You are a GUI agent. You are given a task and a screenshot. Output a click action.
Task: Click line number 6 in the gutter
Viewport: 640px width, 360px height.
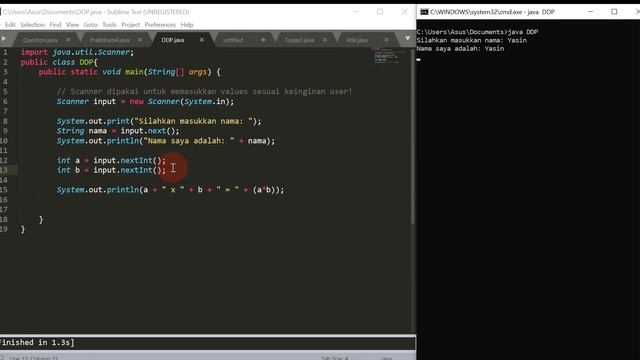coord(5,102)
